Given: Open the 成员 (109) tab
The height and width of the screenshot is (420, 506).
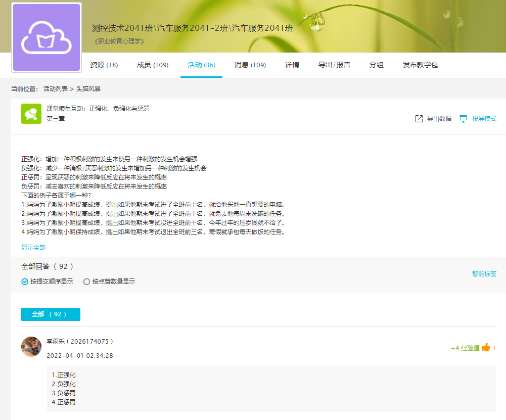Looking at the screenshot, I should 152,65.
